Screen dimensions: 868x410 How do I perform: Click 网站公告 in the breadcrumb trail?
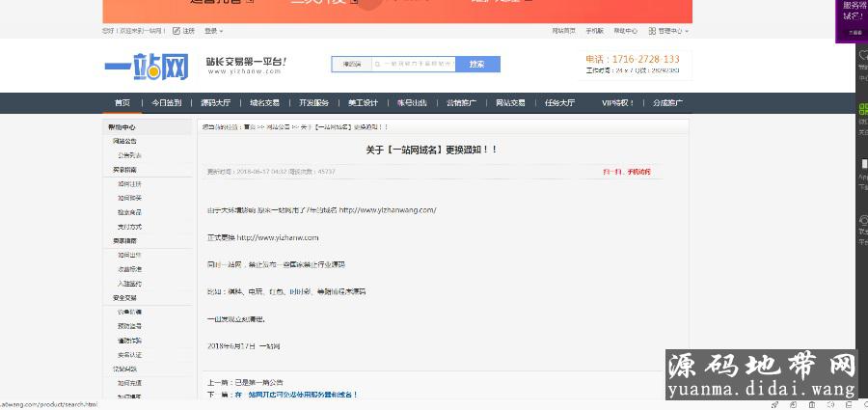pyautogui.click(x=279, y=127)
